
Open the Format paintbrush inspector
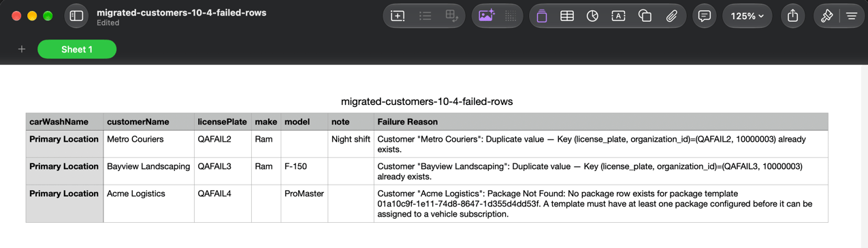826,16
